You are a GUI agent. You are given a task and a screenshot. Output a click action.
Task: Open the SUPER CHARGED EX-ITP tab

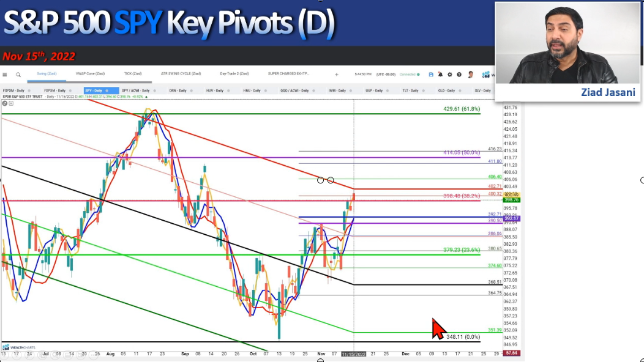(288, 74)
